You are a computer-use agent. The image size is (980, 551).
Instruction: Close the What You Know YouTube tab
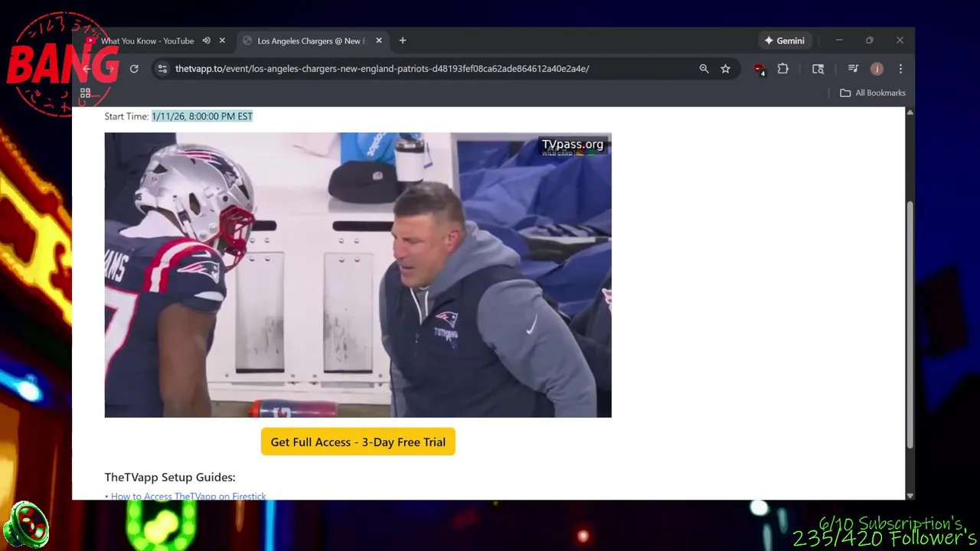pos(222,41)
